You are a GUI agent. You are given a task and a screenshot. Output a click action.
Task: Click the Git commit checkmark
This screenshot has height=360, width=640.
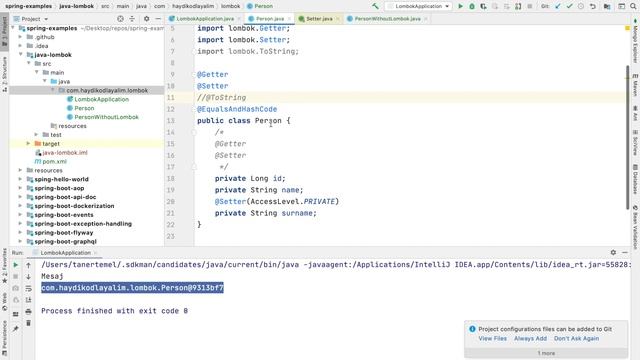(569, 6)
